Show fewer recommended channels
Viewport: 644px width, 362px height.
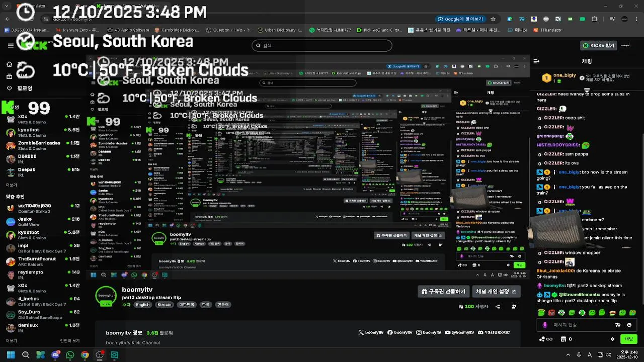click(x=70, y=341)
